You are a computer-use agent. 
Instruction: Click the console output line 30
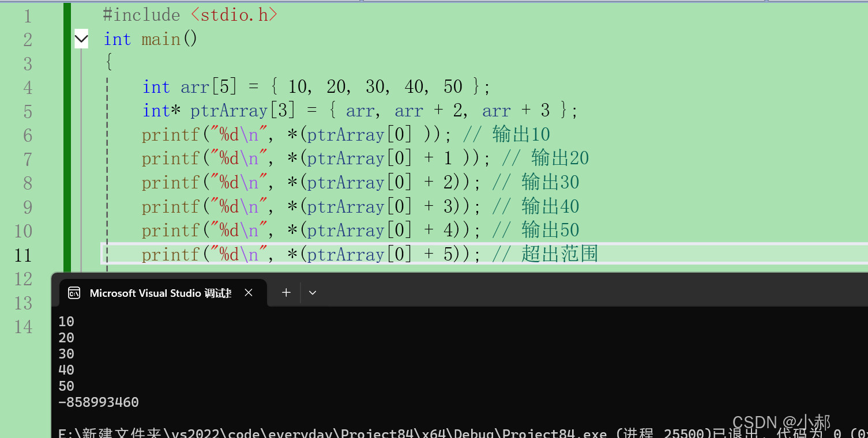coord(66,354)
